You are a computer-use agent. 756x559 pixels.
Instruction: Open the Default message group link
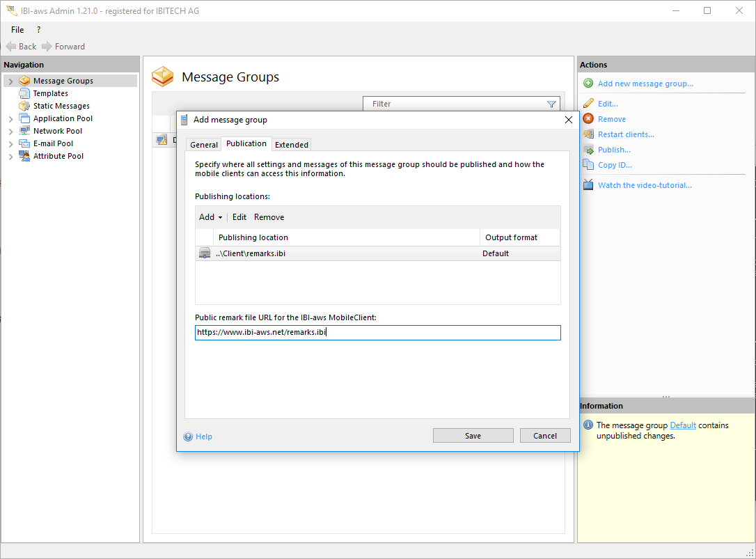[682, 425]
